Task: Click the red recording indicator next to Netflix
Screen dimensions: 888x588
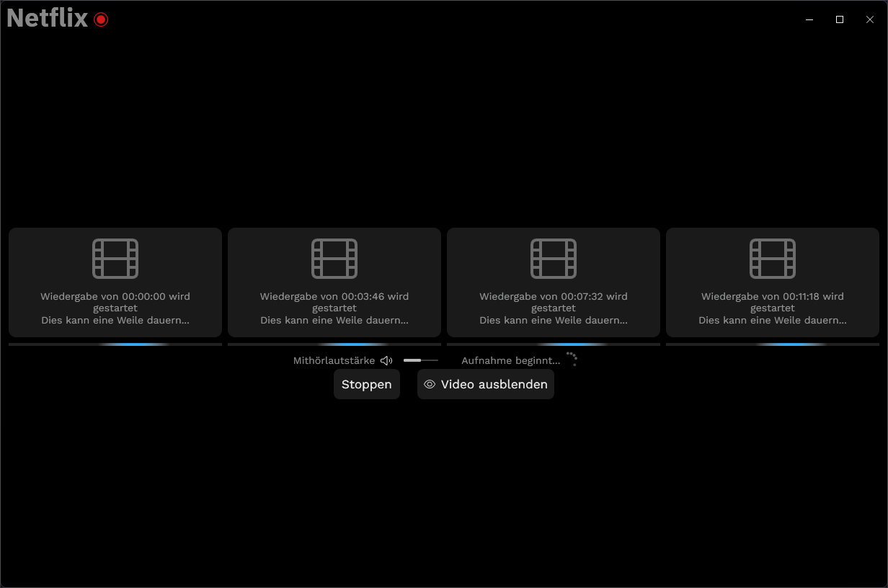Action: (x=101, y=19)
